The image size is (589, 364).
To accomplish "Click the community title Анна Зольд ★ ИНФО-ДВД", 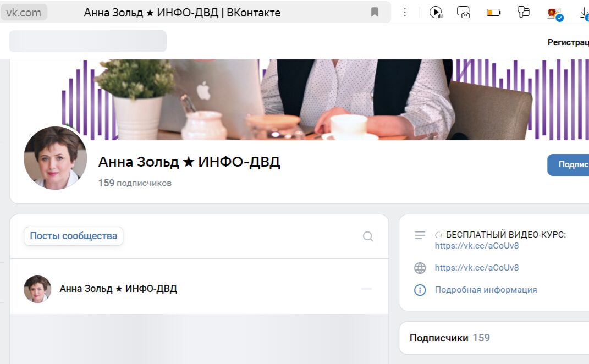I will (189, 162).
